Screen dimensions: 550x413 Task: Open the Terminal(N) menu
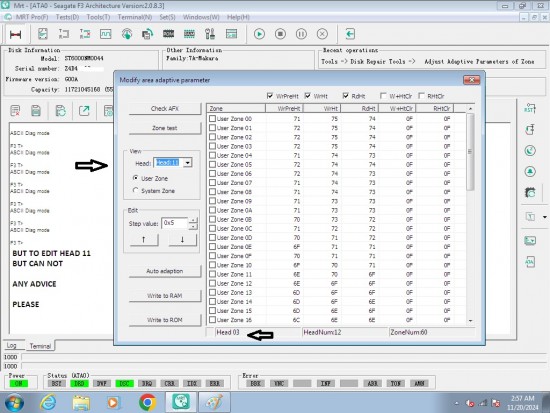coord(135,17)
